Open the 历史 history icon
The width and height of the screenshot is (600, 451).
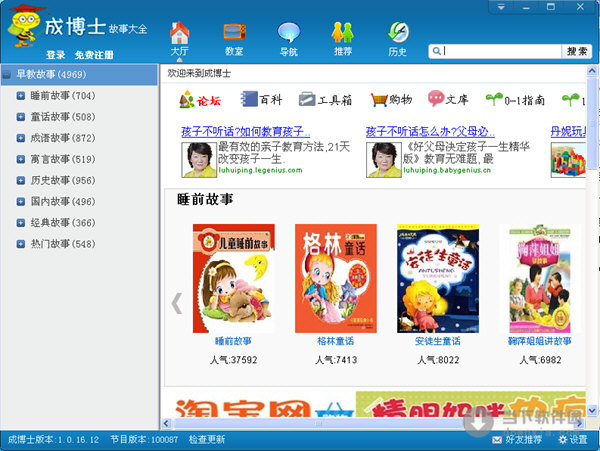397,36
